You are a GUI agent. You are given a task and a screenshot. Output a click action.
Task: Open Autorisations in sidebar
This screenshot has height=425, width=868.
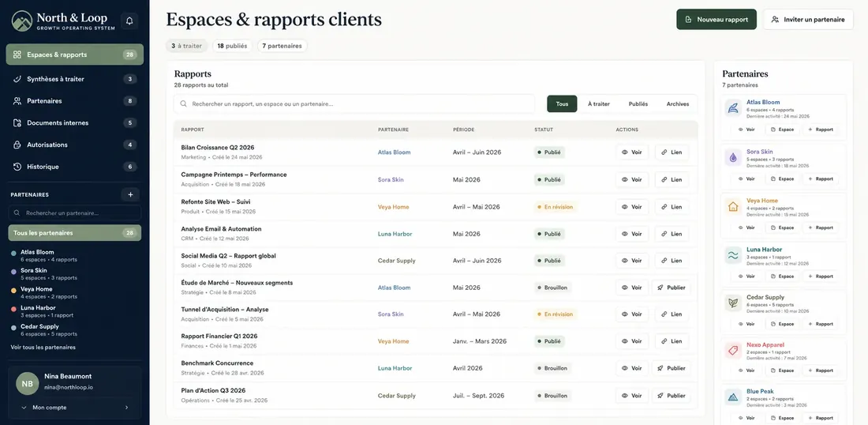point(75,145)
